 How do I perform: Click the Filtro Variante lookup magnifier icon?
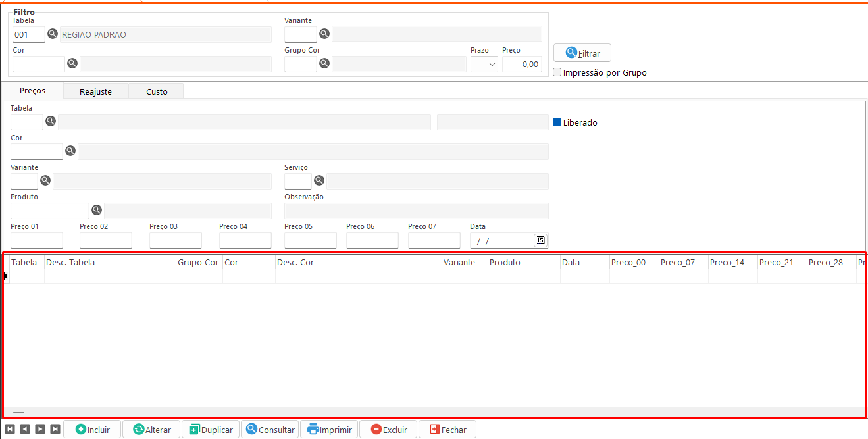pyautogui.click(x=324, y=34)
